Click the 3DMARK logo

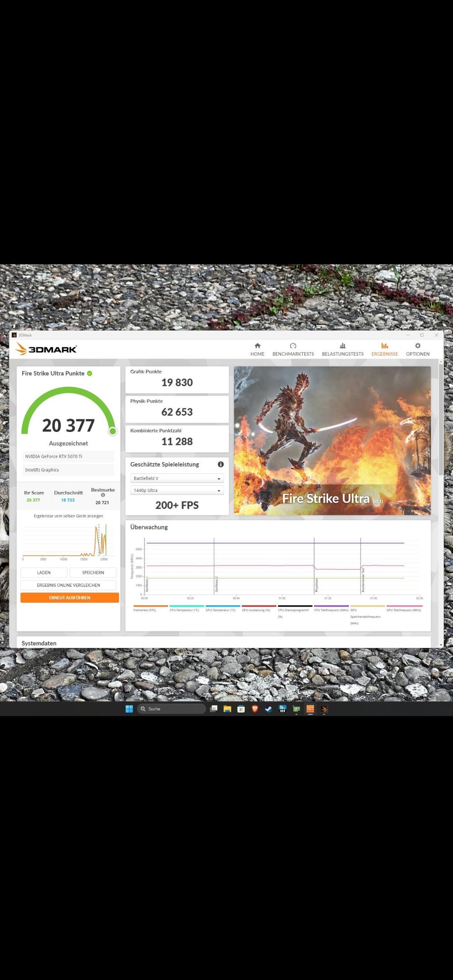pos(46,349)
